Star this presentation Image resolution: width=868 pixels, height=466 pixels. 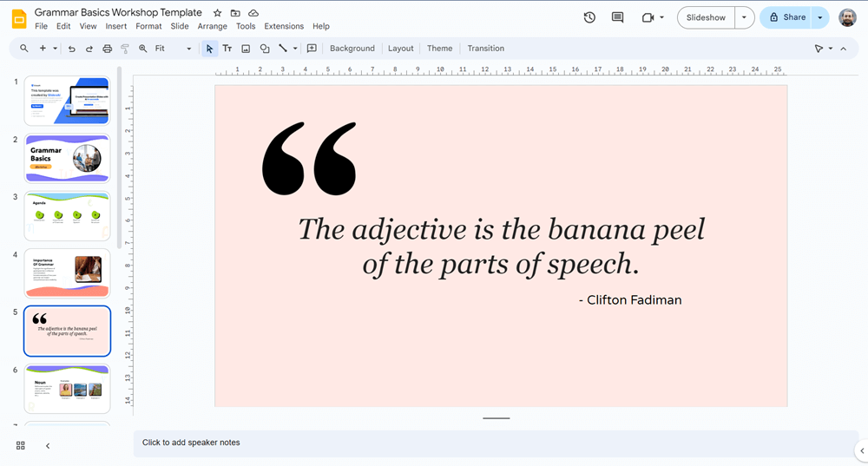tap(217, 13)
